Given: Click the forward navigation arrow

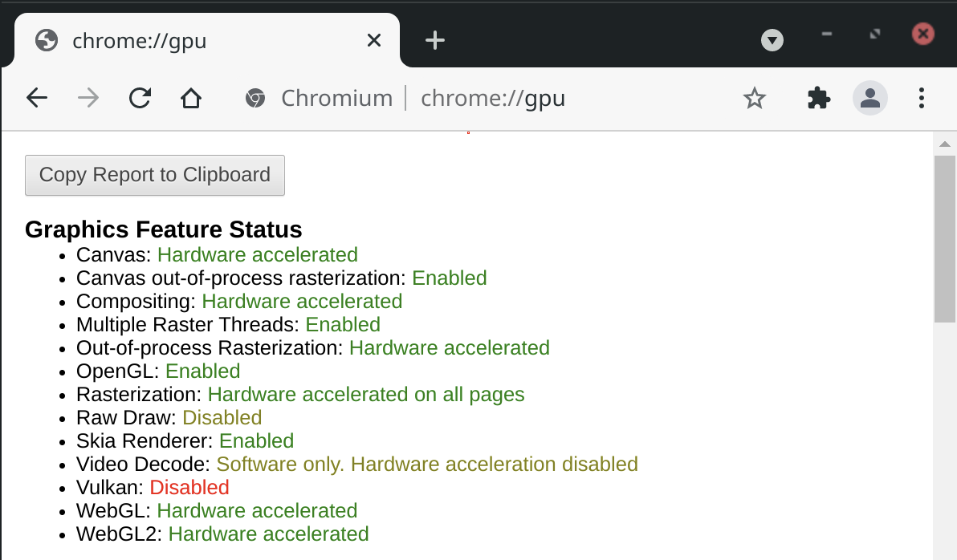Looking at the screenshot, I should coord(88,98).
